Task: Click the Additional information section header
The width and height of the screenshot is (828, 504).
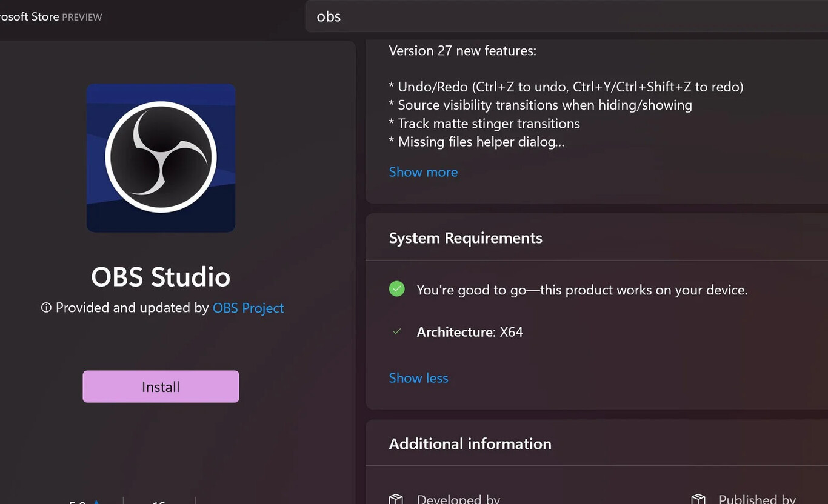Action: [x=470, y=444]
